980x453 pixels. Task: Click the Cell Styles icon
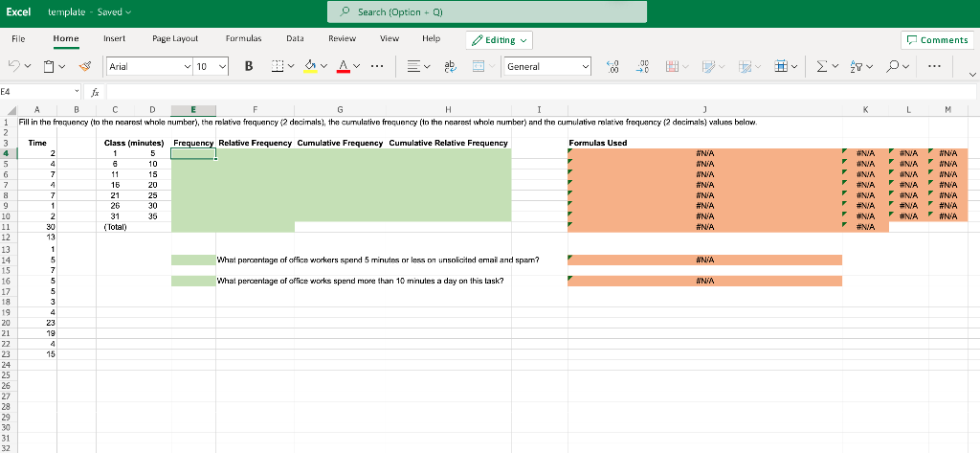(x=745, y=66)
